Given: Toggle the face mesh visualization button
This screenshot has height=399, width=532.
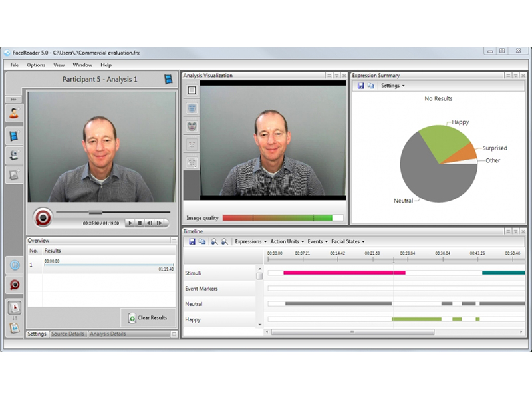Looking at the screenshot, I should (192, 108).
